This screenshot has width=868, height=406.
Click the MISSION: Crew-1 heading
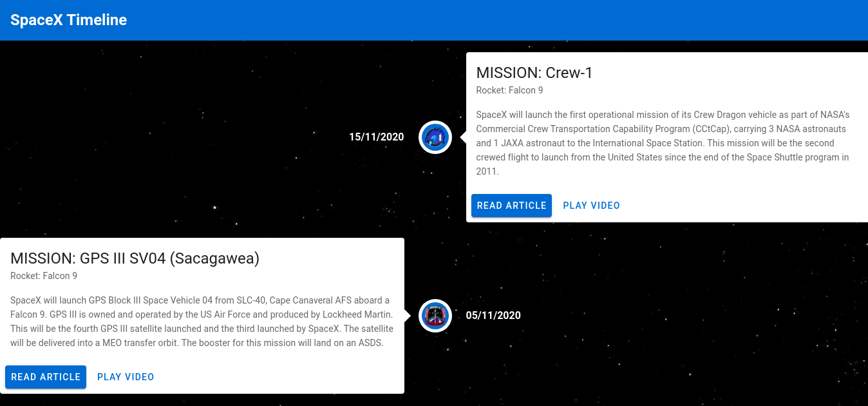pyautogui.click(x=534, y=73)
